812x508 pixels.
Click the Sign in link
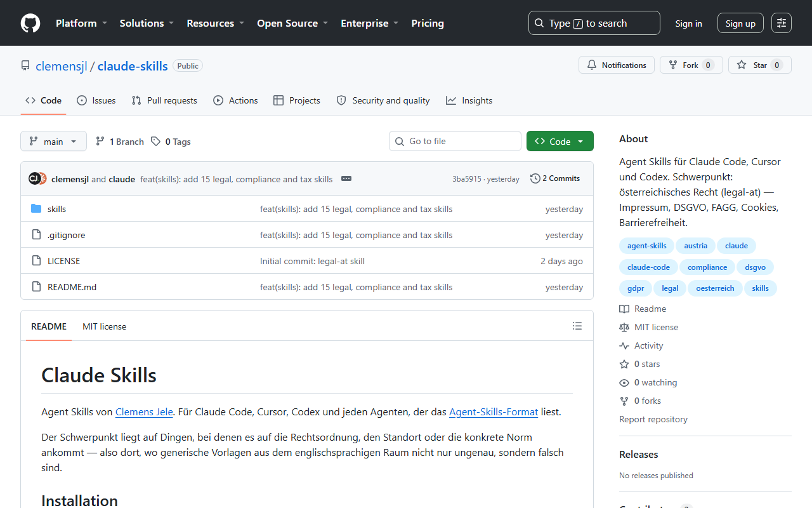point(688,23)
